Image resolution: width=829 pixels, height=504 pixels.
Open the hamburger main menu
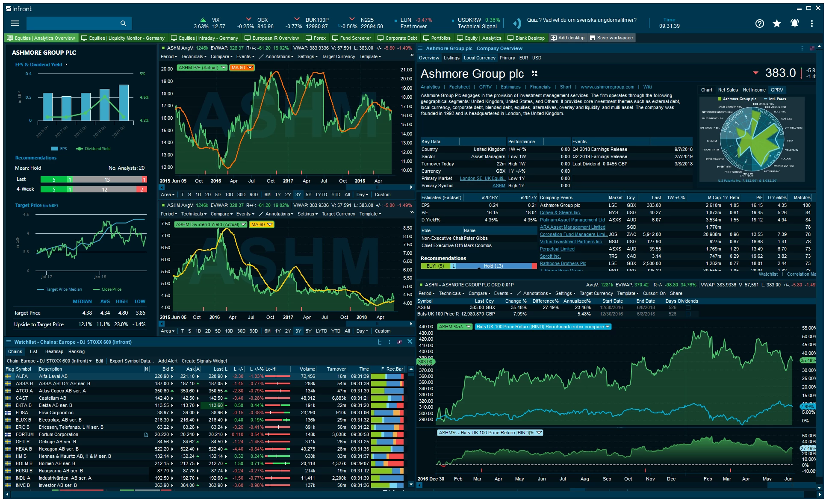(15, 24)
